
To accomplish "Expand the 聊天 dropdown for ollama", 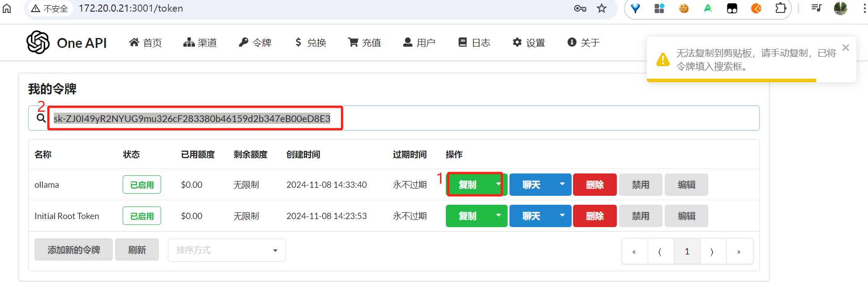I will pos(562,185).
